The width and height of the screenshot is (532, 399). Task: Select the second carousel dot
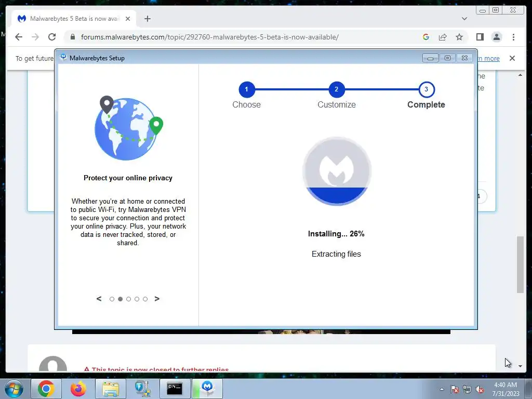[x=120, y=299]
